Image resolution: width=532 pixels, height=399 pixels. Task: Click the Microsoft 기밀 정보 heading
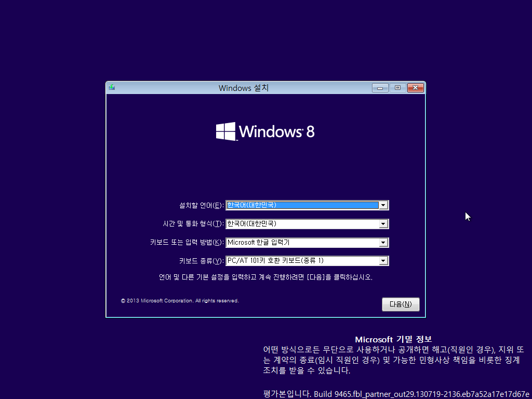tap(393, 340)
